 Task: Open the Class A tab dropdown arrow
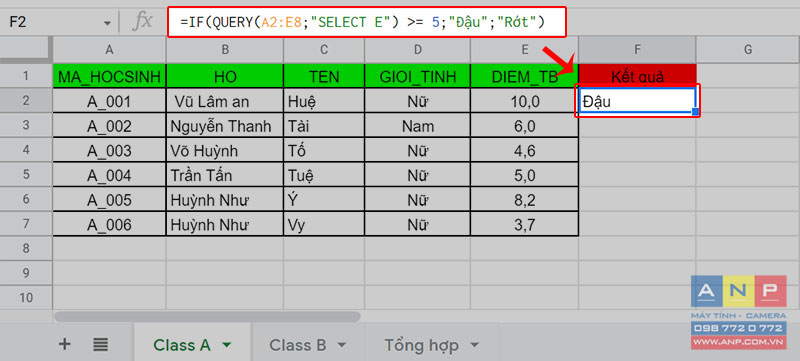tap(226, 345)
